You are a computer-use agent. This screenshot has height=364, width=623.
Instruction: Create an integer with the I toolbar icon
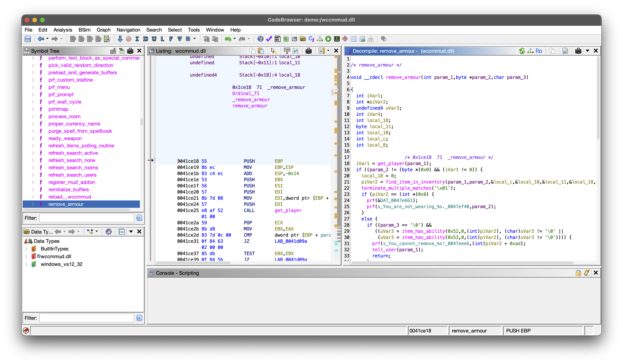[137, 39]
